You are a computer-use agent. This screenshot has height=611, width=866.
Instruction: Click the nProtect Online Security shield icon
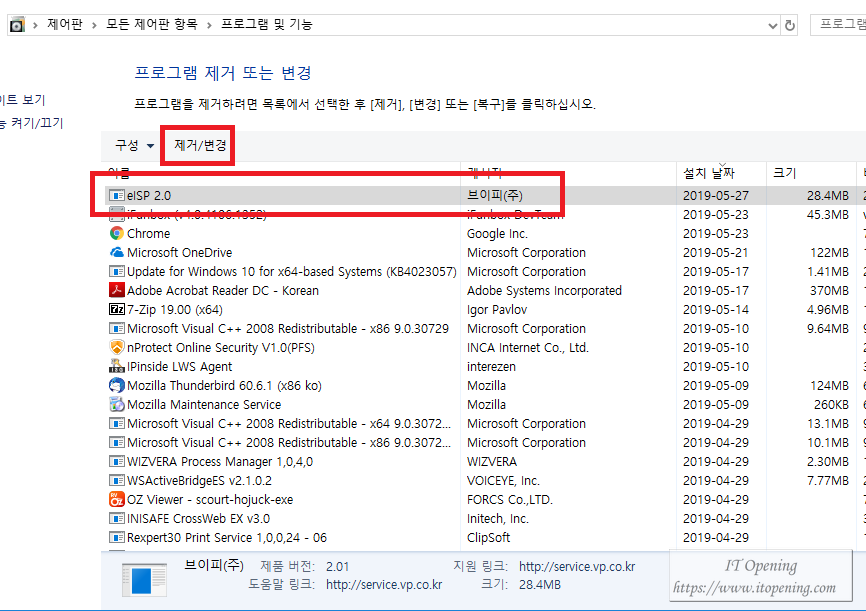[116, 347]
